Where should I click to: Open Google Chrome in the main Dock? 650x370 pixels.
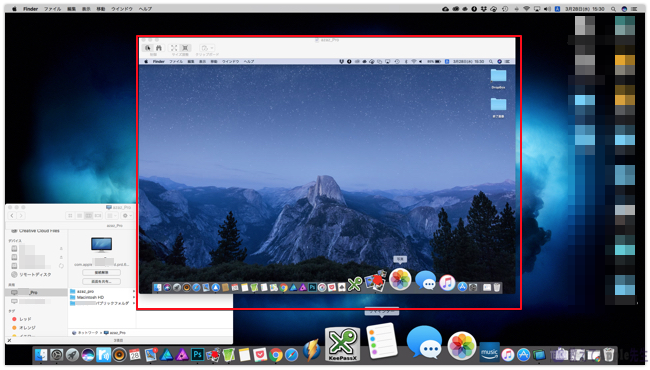(x=276, y=355)
